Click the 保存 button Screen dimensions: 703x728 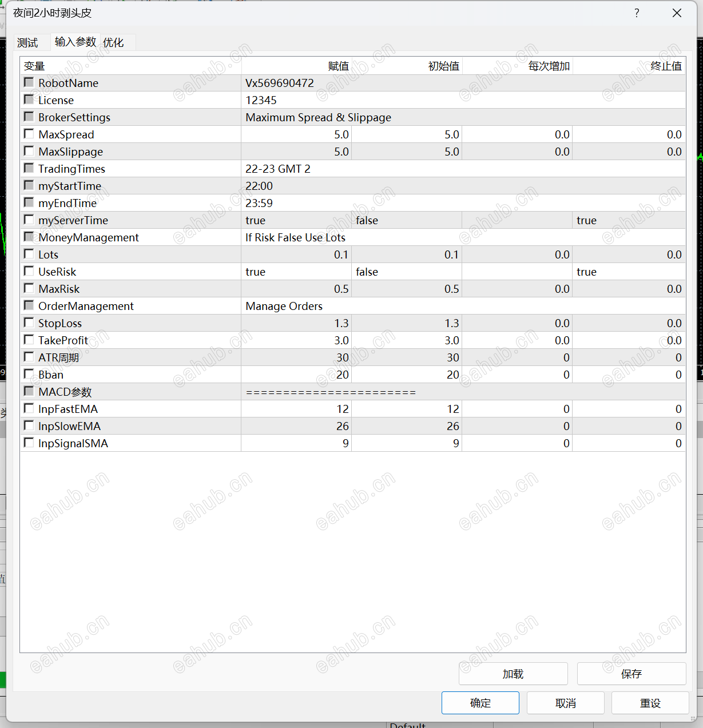(x=631, y=674)
